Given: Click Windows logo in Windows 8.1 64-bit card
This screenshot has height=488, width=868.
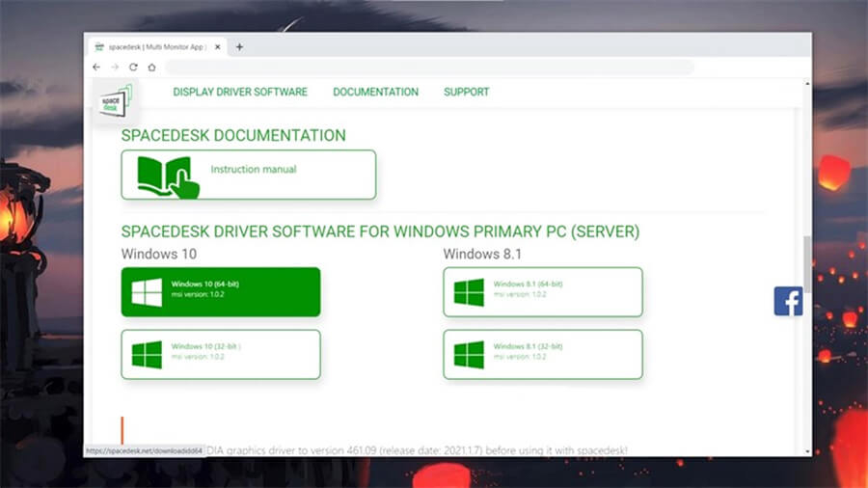Looking at the screenshot, I should click(469, 292).
